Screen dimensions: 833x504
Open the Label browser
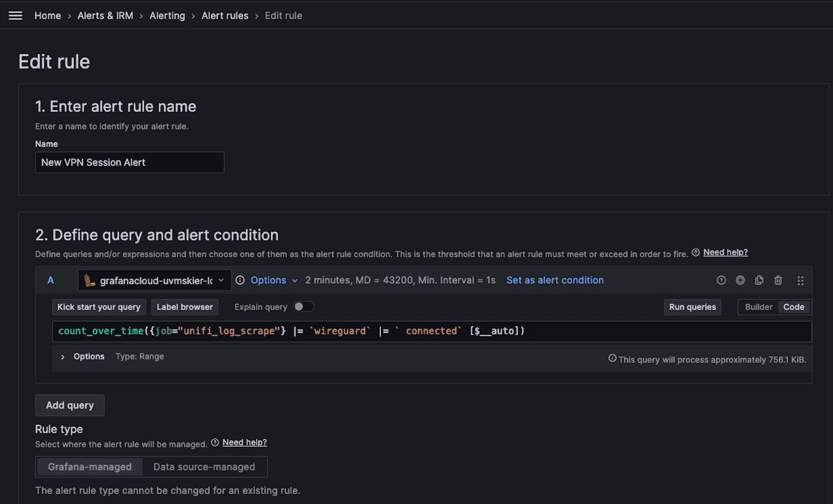tap(185, 307)
